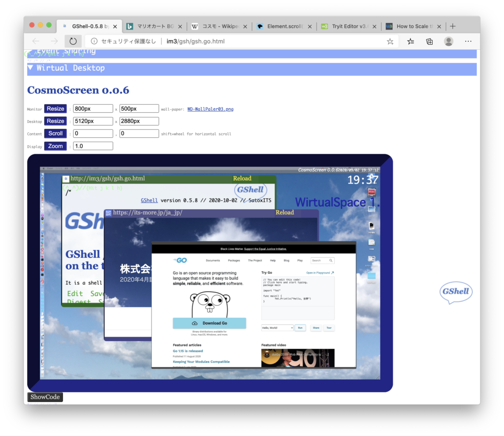Open the Collections icon in browser toolbar
Viewport: 504px width, 436px height.
[429, 41]
